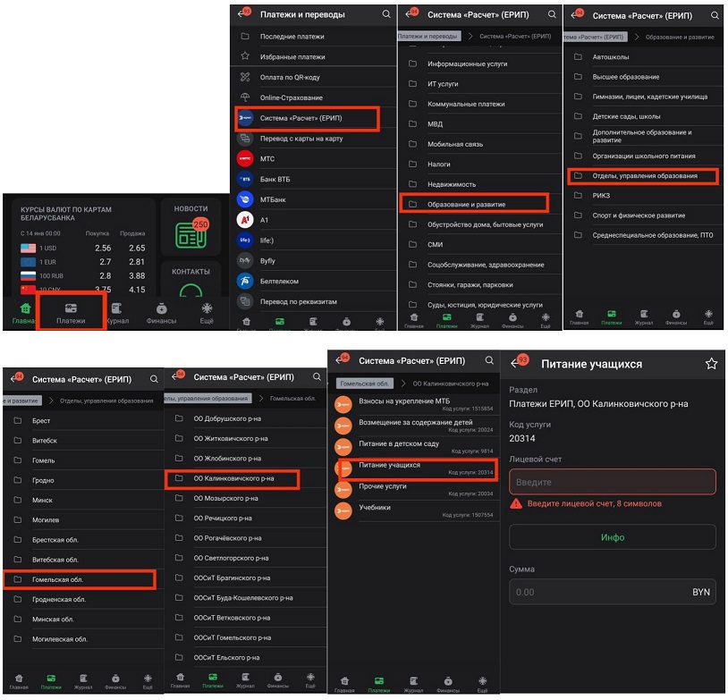Open the Гомельская обл. folder in list
Screen dimensions: 728x700
80,579
